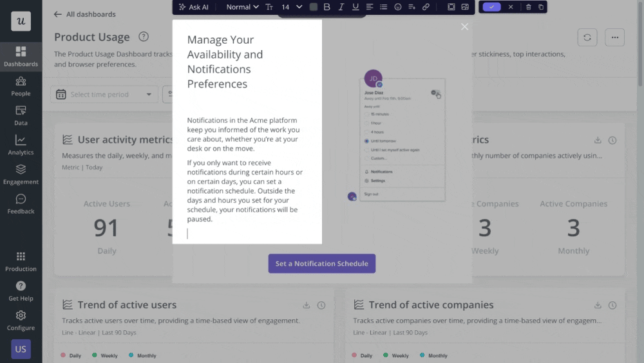644x363 pixels.
Task: Delete the block with the trash icon
Action: pos(529,7)
